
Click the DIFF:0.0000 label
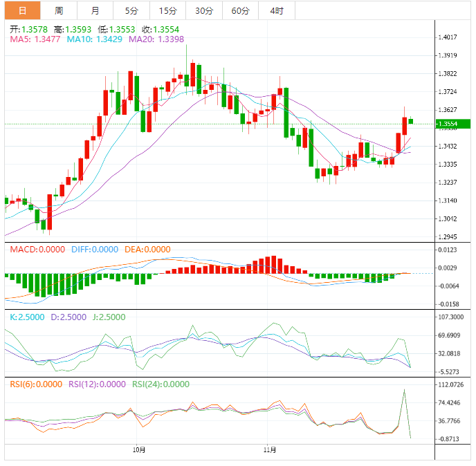point(95,250)
